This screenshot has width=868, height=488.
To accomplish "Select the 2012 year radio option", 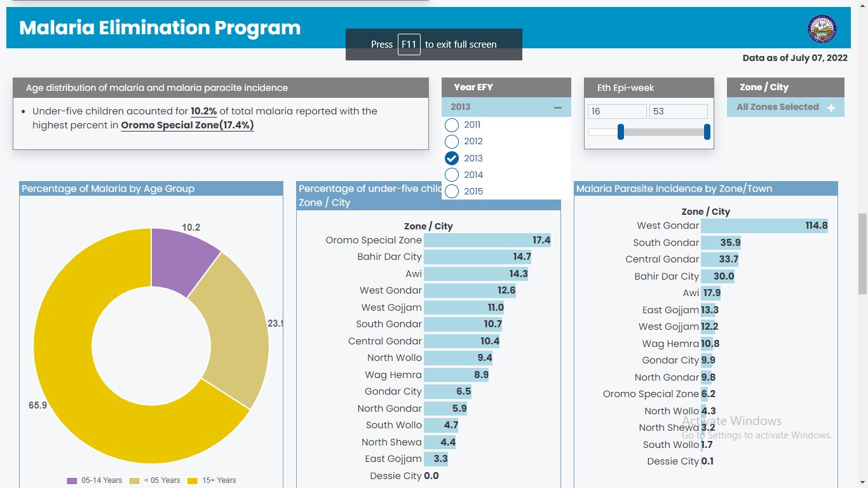I will pyautogui.click(x=452, y=142).
